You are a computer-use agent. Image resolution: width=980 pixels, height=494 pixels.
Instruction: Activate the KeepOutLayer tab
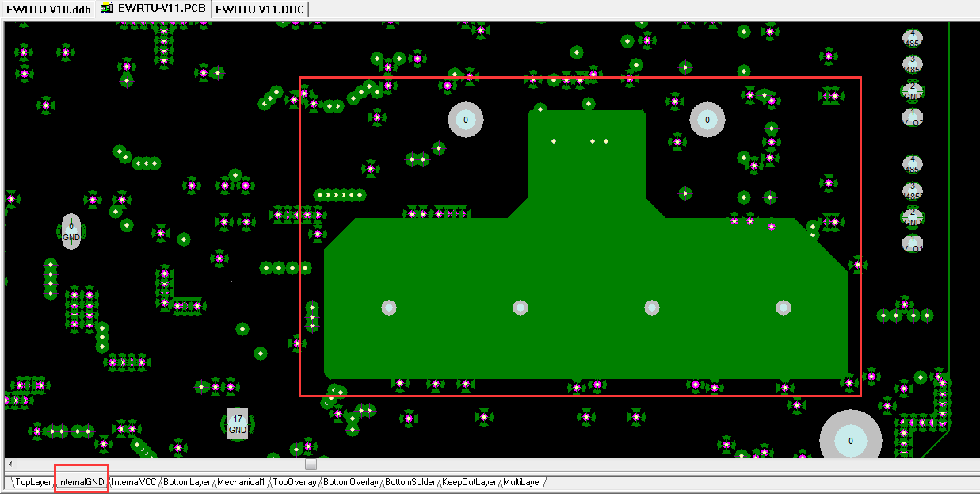click(469, 482)
